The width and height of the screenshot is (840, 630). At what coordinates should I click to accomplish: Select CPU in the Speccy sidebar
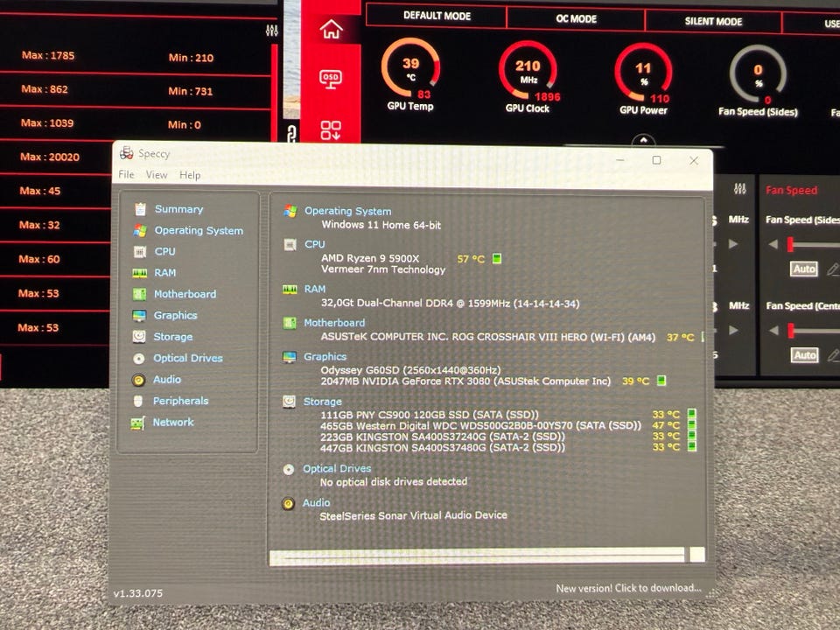click(165, 251)
